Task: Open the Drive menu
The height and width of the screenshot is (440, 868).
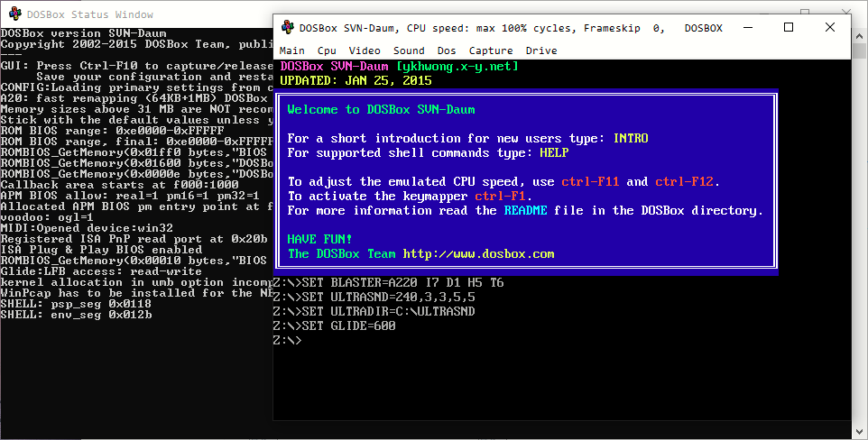Action: [x=540, y=50]
